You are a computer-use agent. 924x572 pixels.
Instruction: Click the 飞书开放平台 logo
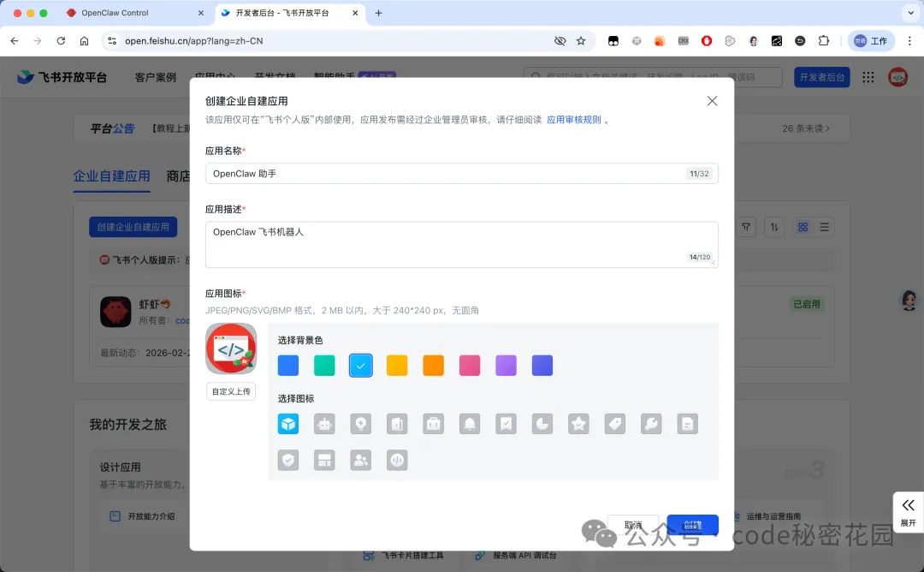point(62,77)
